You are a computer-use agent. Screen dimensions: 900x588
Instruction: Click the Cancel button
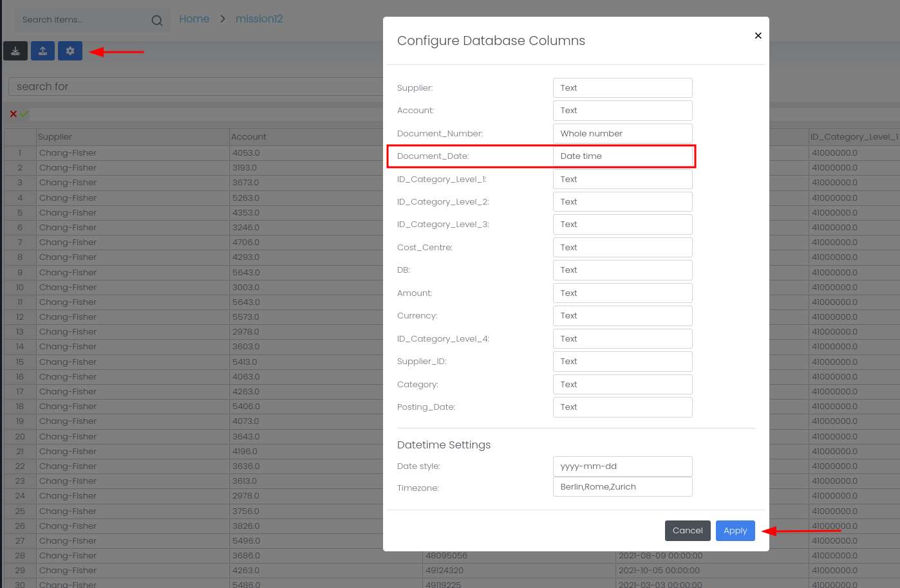(x=687, y=531)
